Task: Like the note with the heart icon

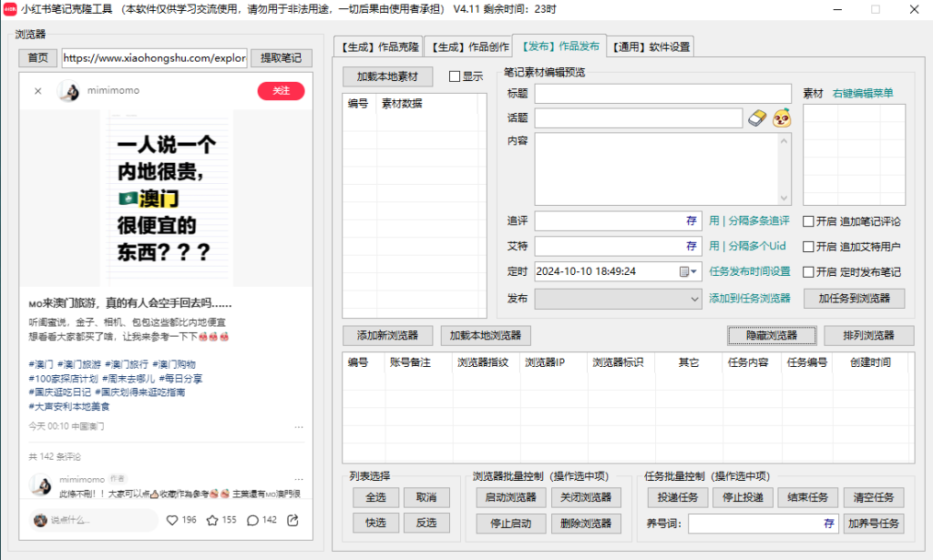Action: point(172,520)
